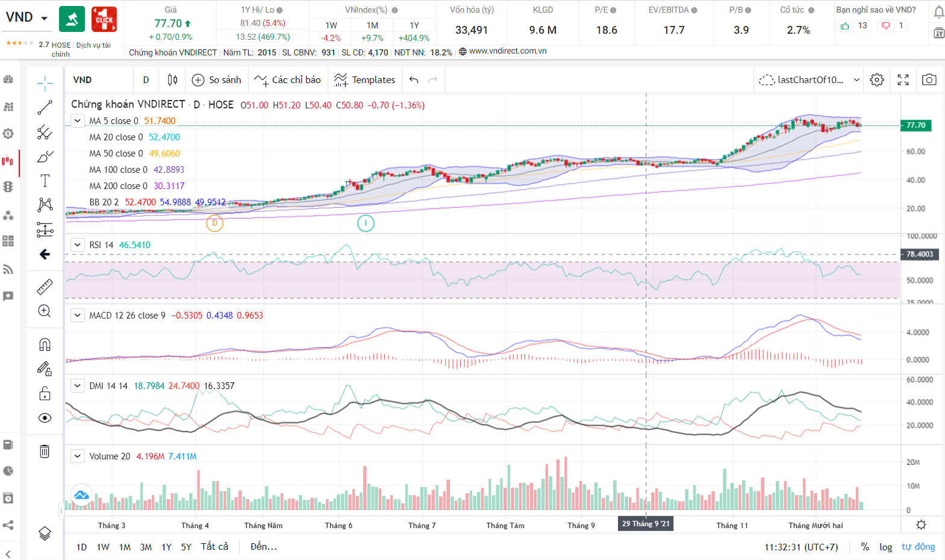The height and width of the screenshot is (560, 945).
Task: Change the D time interval
Action: [x=146, y=79]
